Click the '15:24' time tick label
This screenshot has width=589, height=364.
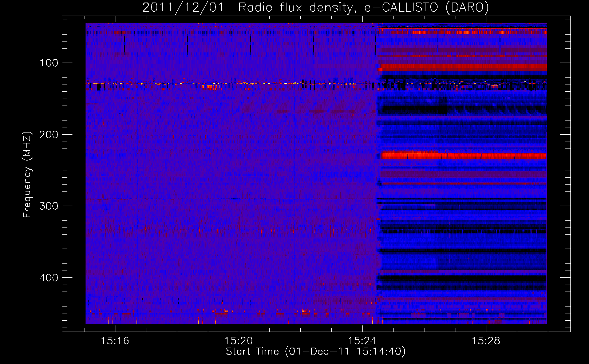(362, 341)
